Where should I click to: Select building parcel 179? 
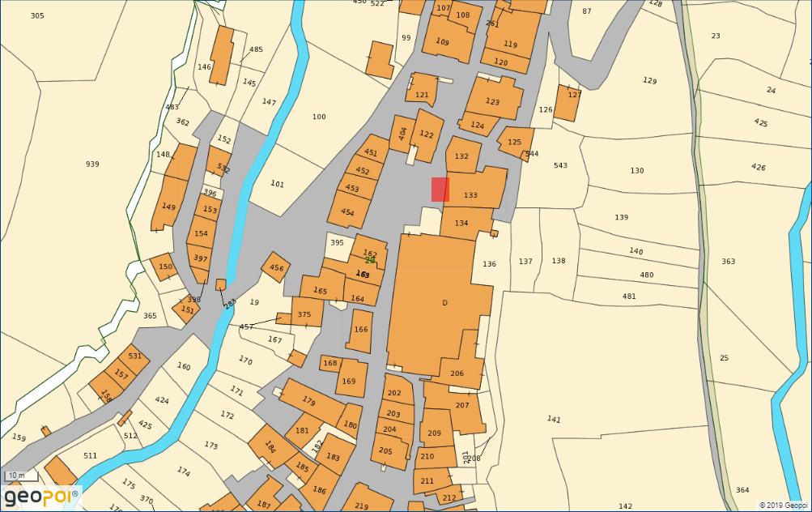pos(308,400)
